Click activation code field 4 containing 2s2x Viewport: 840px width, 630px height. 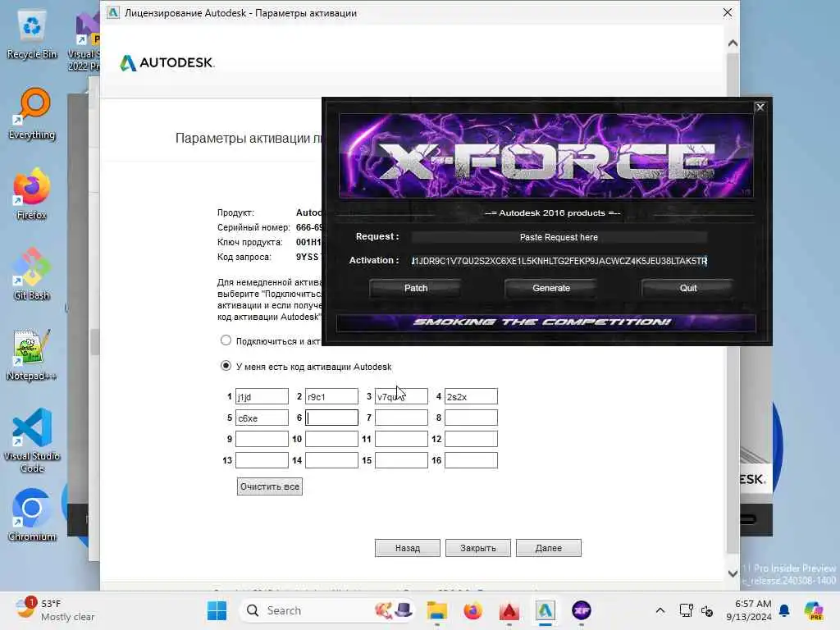pyautogui.click(x=471, y=396)
